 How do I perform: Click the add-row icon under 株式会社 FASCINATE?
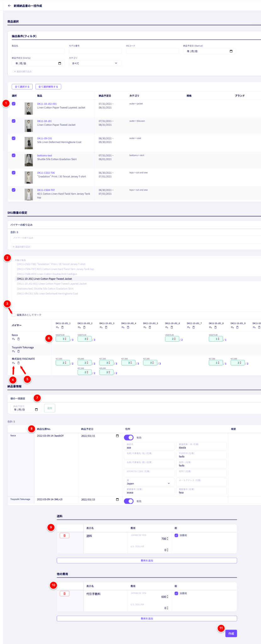[14, 363]
